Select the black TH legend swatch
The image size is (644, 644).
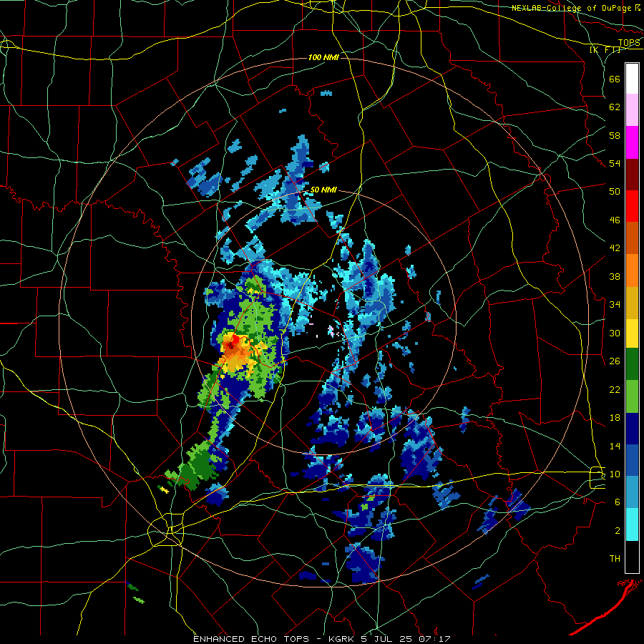[x=632, y=557]
